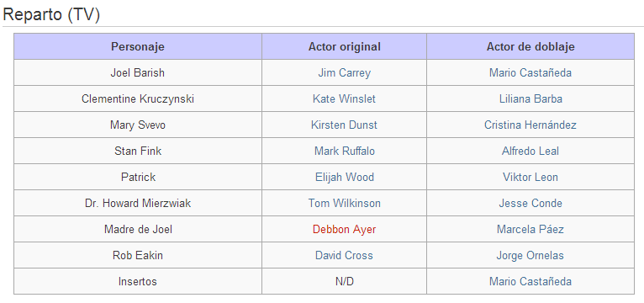The image size is (644, 303).
Task: Open the red Debbon Ayer link
Action: pos(344,230)
